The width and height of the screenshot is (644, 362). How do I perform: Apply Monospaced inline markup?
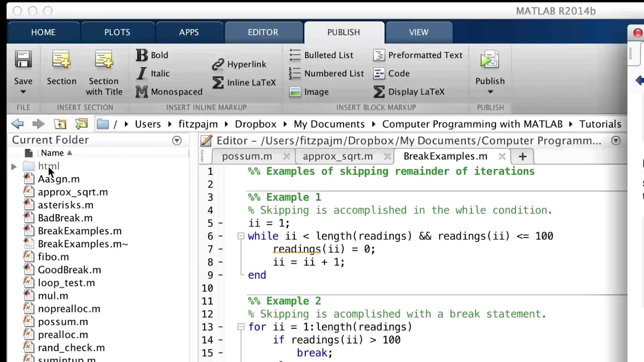tap(169, 92)
